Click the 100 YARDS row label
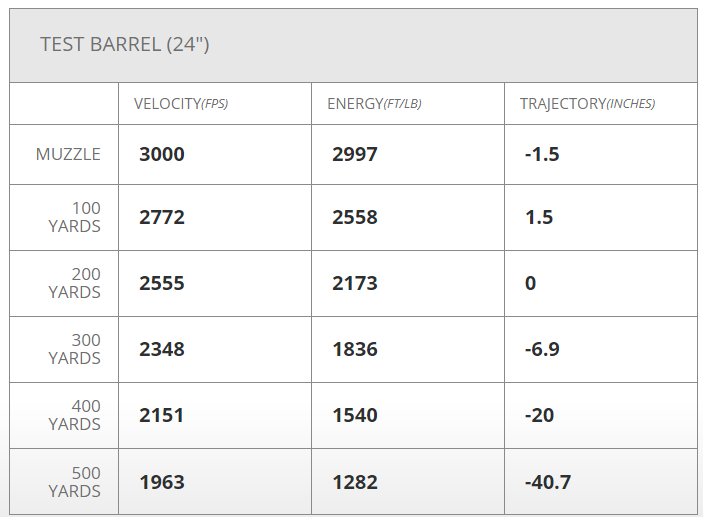The height and width of the screenshot is (517, 703). [x=75, y=217]
